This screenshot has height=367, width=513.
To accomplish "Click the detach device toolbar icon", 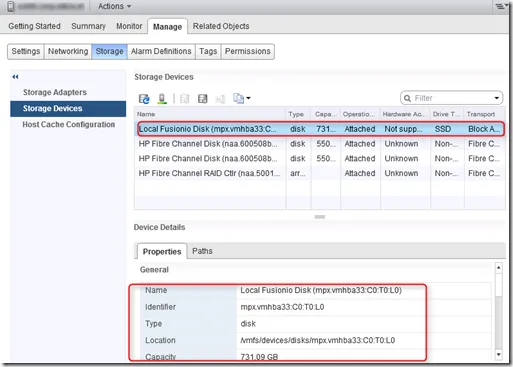I will (x=202, y=99).
